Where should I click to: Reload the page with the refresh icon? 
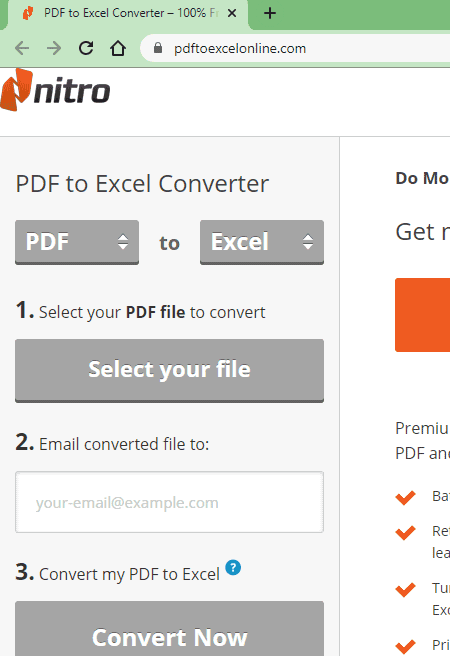[86, 48]
